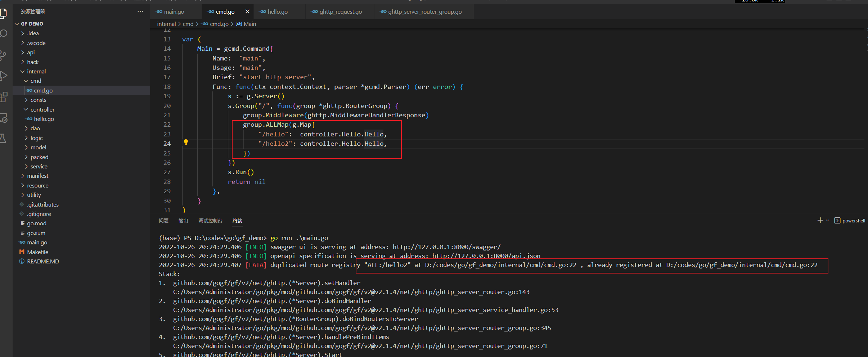Screen dimensions: 868x357
Task: Create a new terminal with the plus icon
Action: point(820,220)
